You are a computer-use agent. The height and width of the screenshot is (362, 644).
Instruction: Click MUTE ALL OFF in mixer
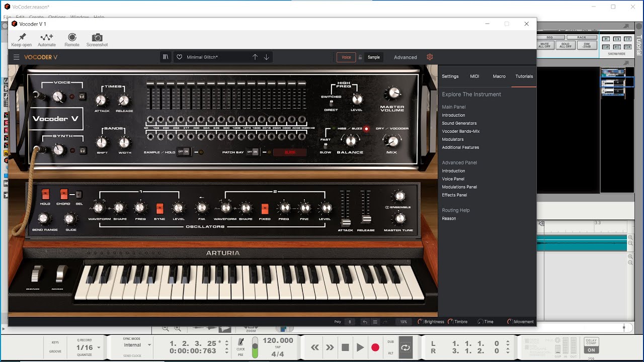click(544, 45)
